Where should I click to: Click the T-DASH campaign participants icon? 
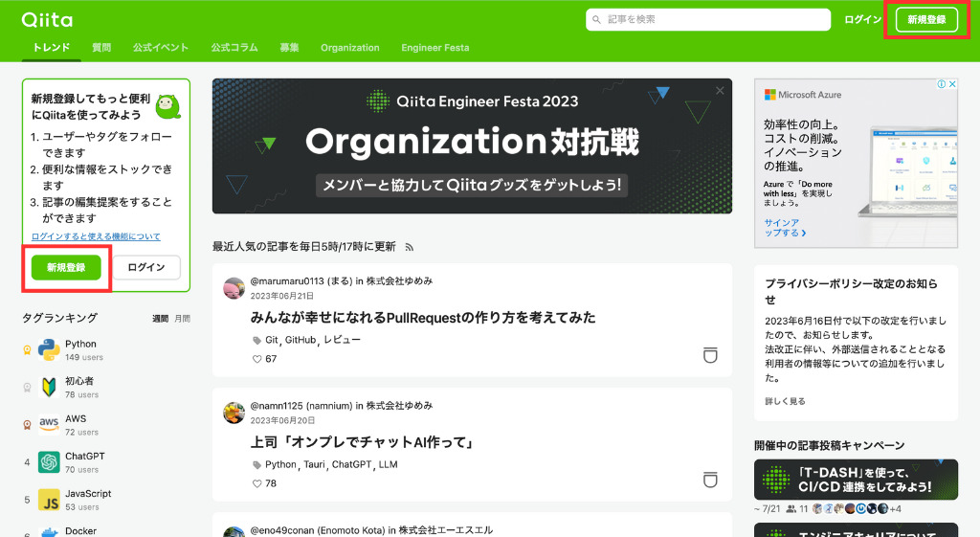[x=791, y=509]
